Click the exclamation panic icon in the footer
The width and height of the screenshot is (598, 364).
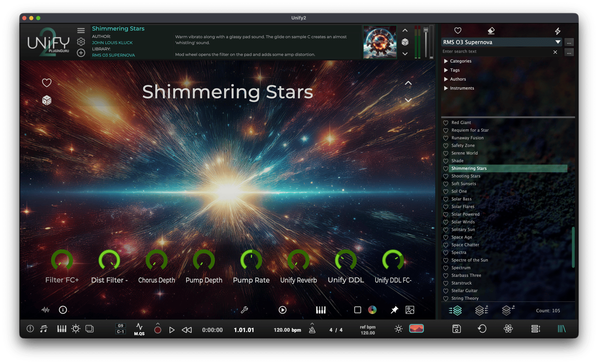point(30,329)
